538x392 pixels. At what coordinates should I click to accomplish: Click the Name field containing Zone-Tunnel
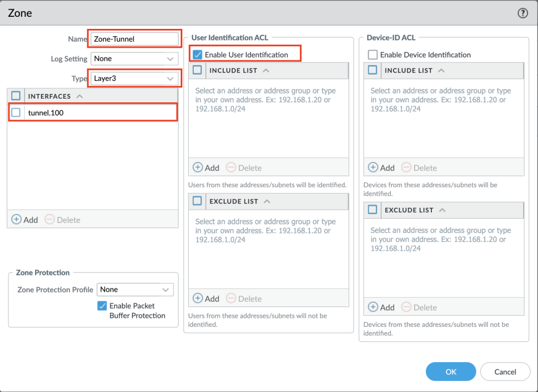[134, 39]
